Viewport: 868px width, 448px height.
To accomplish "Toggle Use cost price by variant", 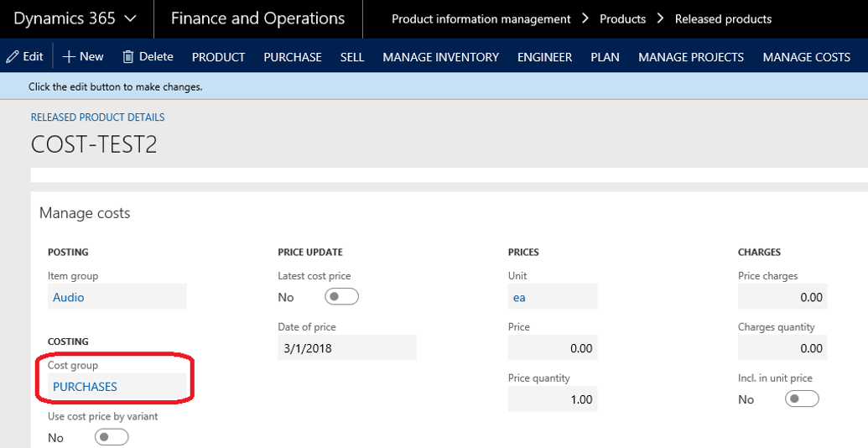I will point(112,437).
